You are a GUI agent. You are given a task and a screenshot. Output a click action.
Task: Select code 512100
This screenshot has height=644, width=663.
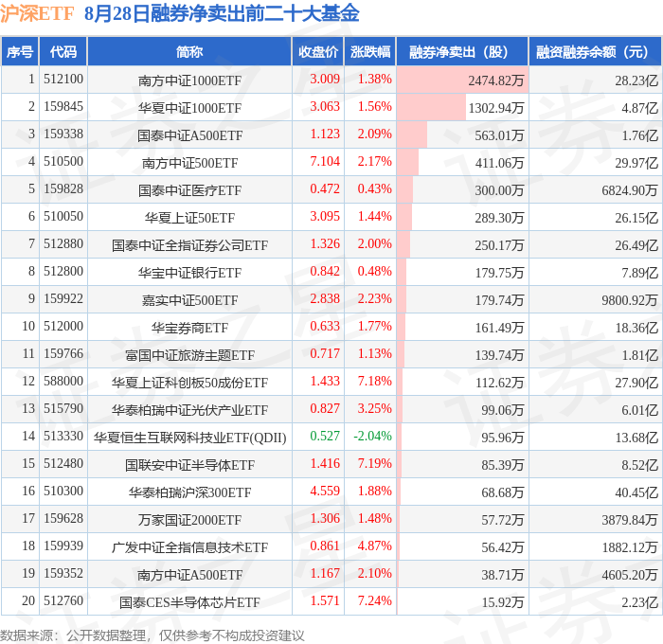point(63,79)
